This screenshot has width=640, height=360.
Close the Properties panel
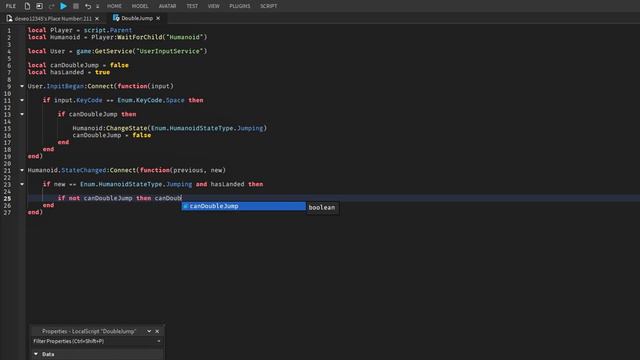click(x=157, y=331)
